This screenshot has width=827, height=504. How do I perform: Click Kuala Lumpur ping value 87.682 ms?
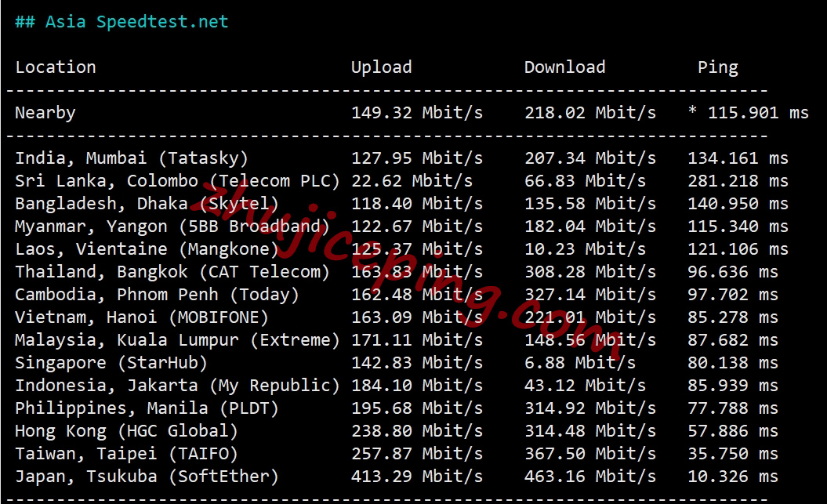(x=733, y=339)
